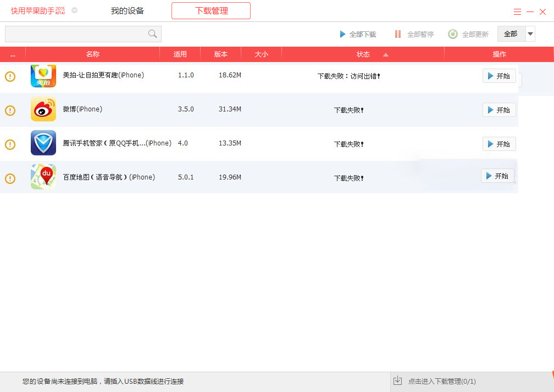Open the hamburger menu in title bar
The image size is (554, 392).
pyautogui.click(x=517, y=12)
